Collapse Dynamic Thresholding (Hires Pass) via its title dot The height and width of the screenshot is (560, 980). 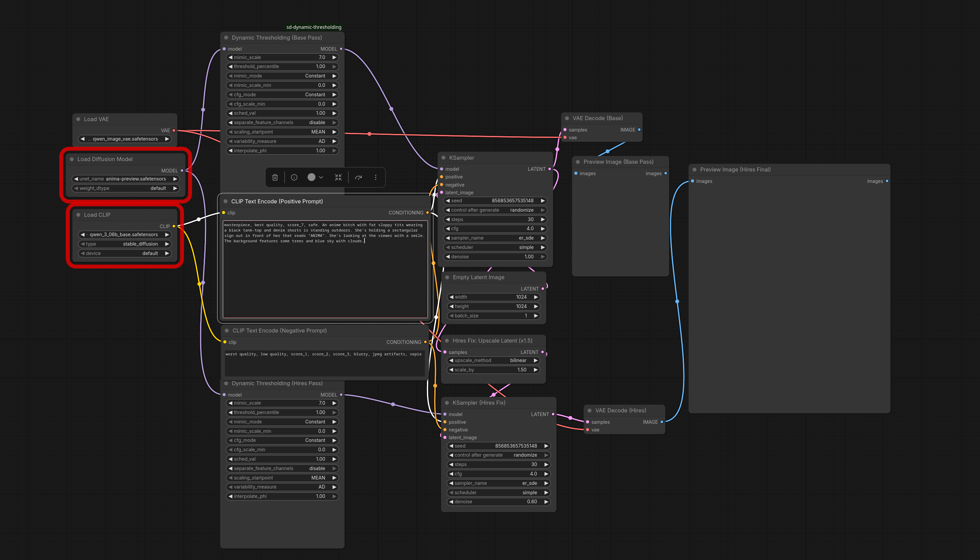point(226,384)
